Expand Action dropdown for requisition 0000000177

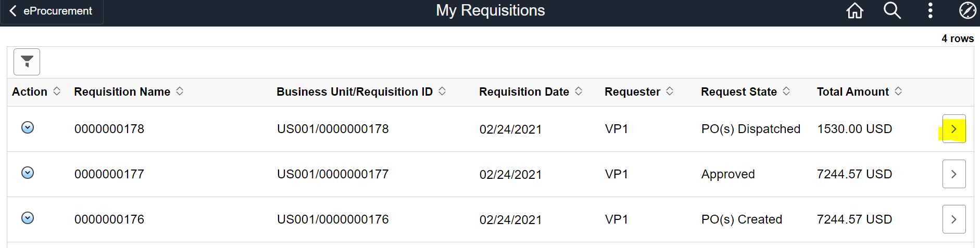[x=28, y=173]
